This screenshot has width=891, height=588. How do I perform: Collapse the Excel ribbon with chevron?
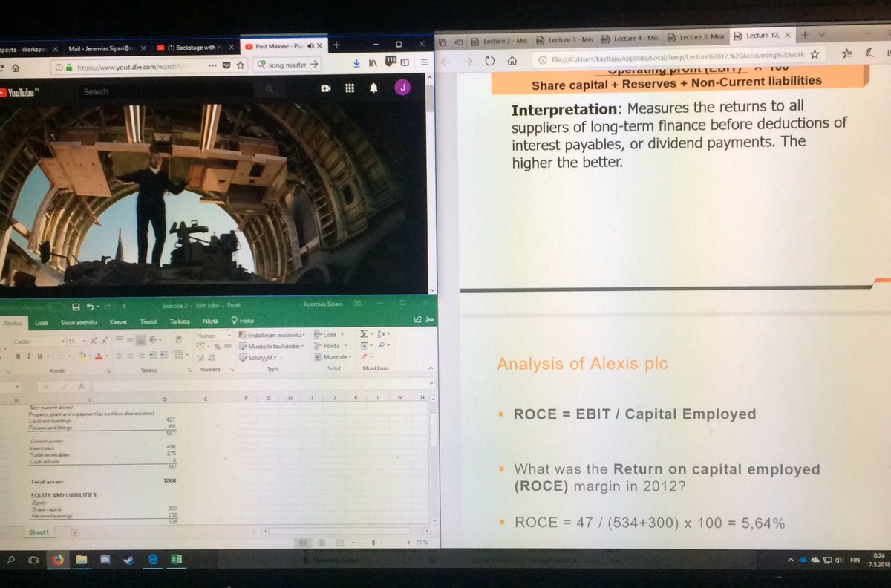click(429, 369)
